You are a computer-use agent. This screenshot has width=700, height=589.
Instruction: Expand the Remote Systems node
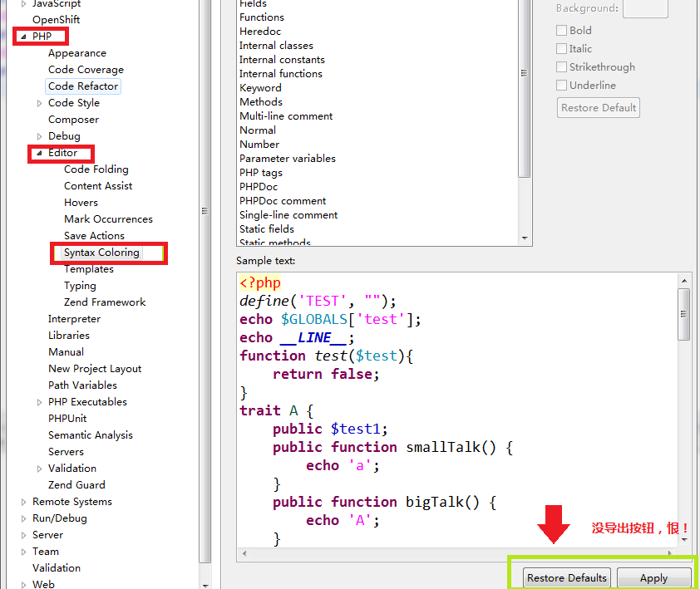(23, 502)
